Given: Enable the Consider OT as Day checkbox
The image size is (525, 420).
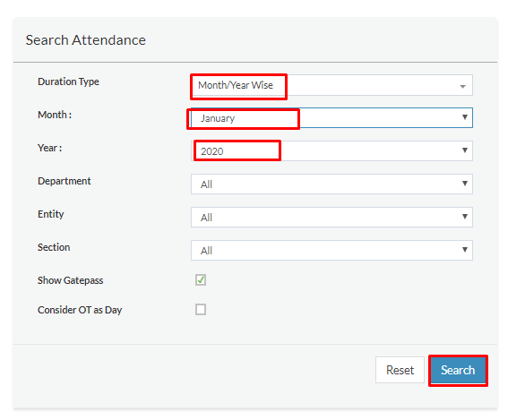Looking at the screenshot, I should pyautogui.click(x=201, y=309).
